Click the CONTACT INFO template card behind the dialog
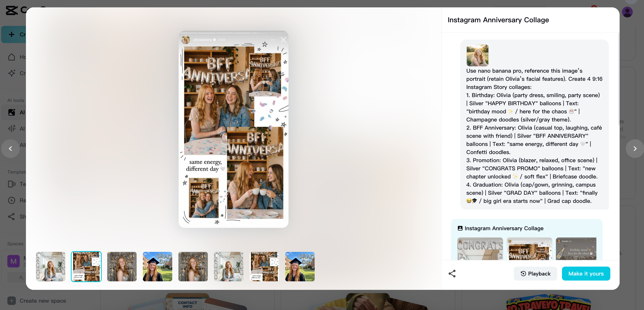 pos(188,301)
